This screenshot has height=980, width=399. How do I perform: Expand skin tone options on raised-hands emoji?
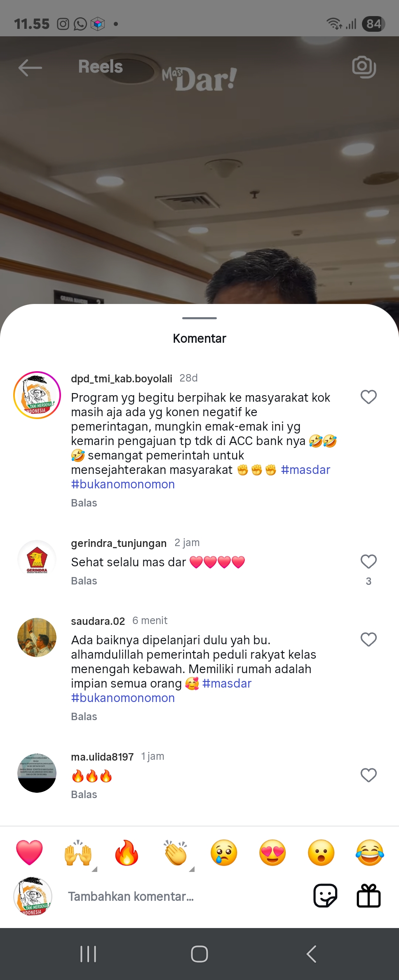tap(94, 869)
